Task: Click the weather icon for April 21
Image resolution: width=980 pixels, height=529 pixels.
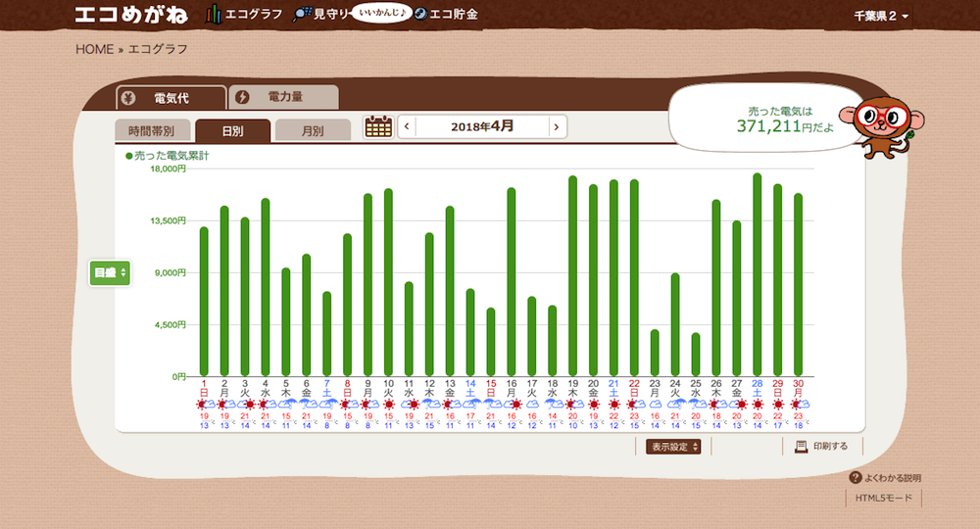Action: [x=613, y=405]
